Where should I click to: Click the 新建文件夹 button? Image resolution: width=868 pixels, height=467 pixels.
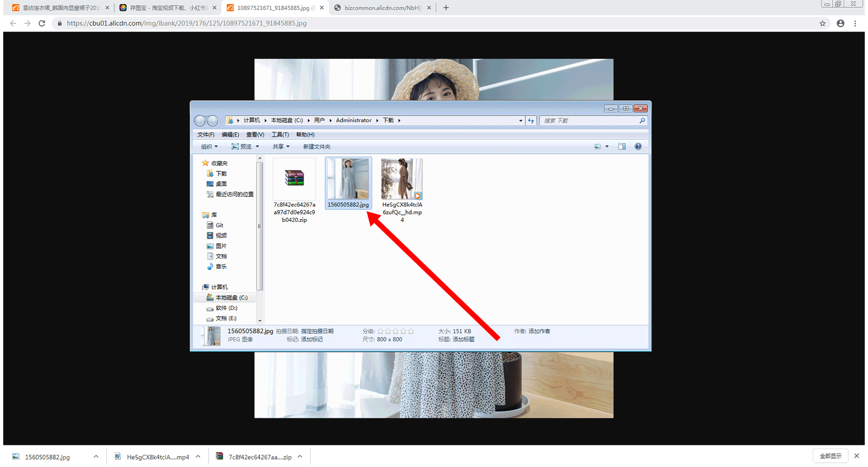pos(317,146)
